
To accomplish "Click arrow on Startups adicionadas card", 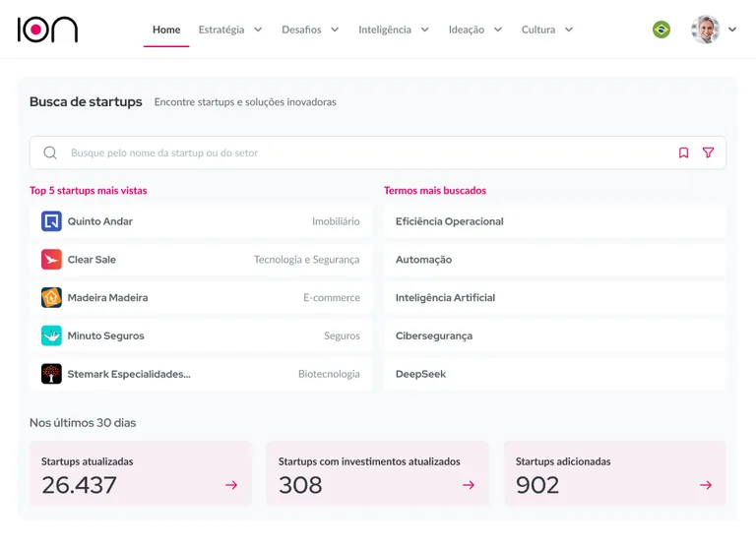I will [706, 485].
